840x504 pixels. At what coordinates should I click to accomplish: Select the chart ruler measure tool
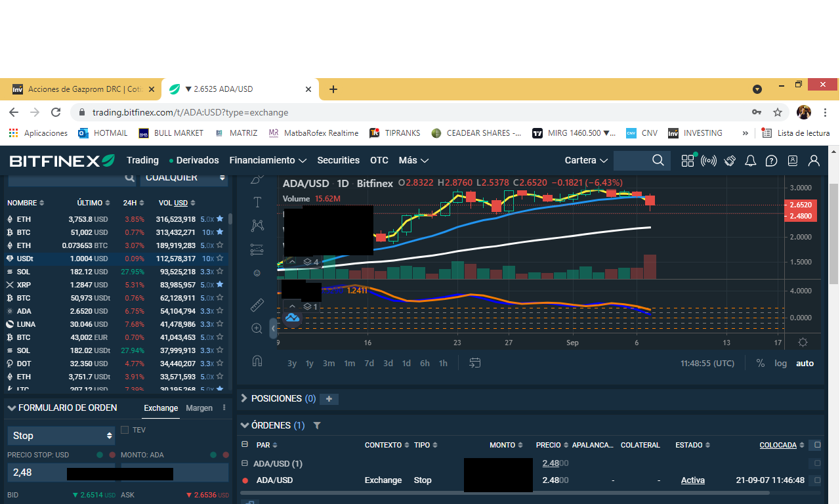tap(257, 305)
